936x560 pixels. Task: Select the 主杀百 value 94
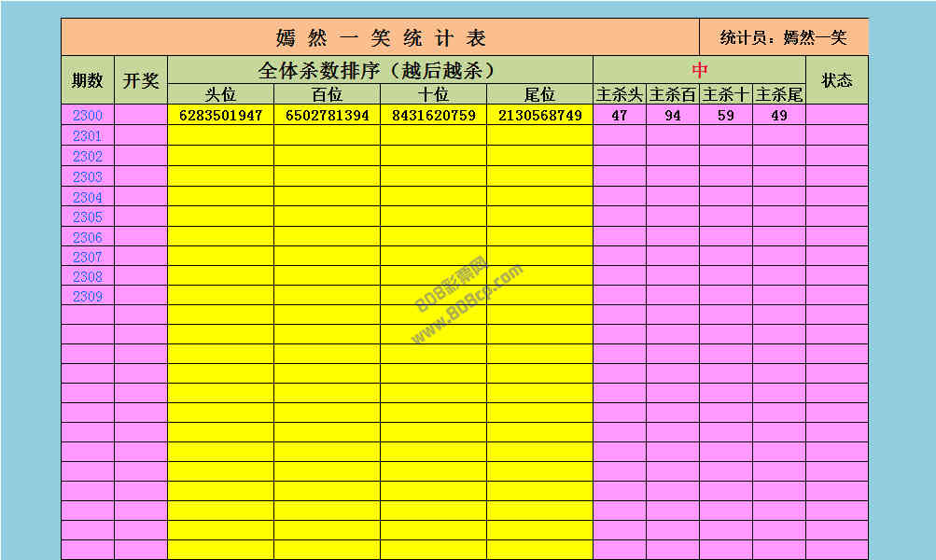pyautogui.click(x=673, y=116)
